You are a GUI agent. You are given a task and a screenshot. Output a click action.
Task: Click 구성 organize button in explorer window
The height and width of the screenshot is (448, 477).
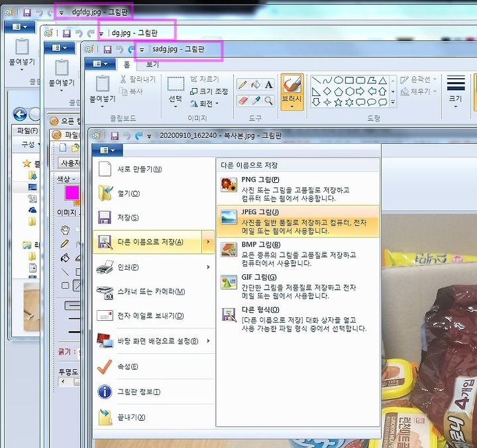30,144
